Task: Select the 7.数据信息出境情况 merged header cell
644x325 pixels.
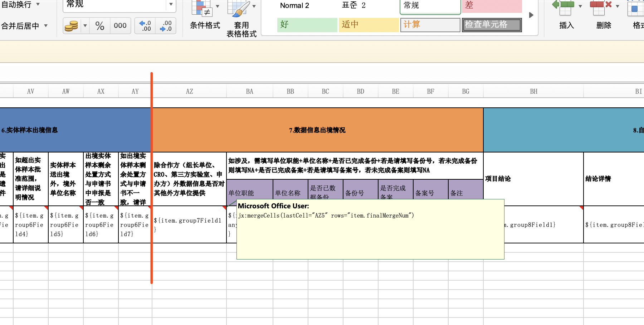Action: click(318, 130)
